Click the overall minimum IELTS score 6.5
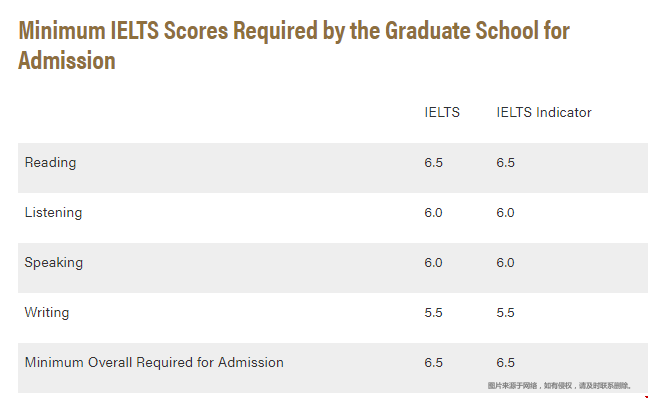The height and width of the screenshot is (398, 648). [433, 363]
